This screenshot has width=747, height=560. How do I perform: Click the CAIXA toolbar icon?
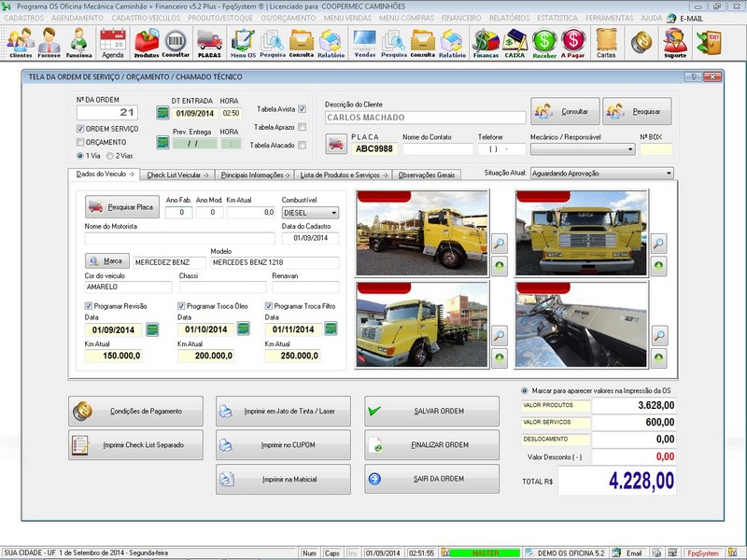(515, 41)
